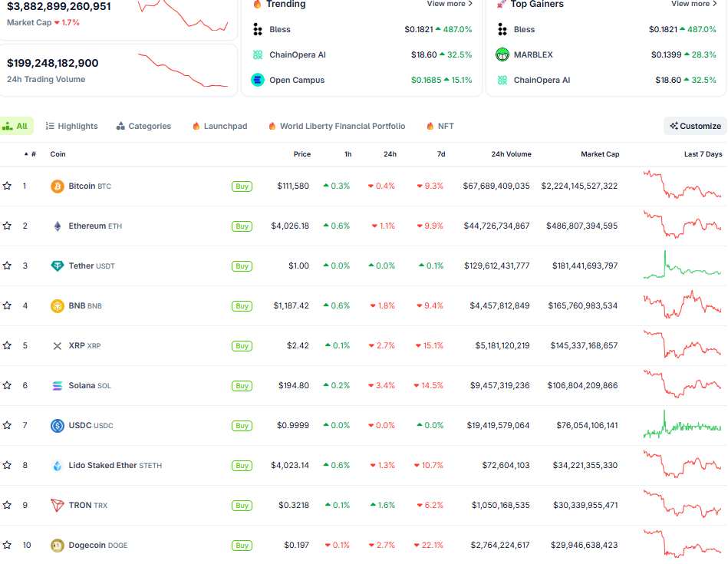This screenshot has width=728, height=564.
Task: Sort coins by 24h Volume header
Action: click(x=511, y=153)
